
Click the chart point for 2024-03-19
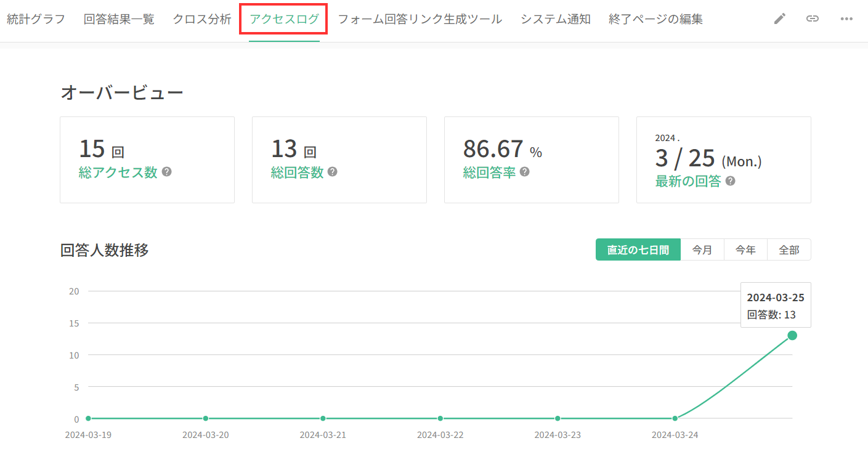pos(88,418)
